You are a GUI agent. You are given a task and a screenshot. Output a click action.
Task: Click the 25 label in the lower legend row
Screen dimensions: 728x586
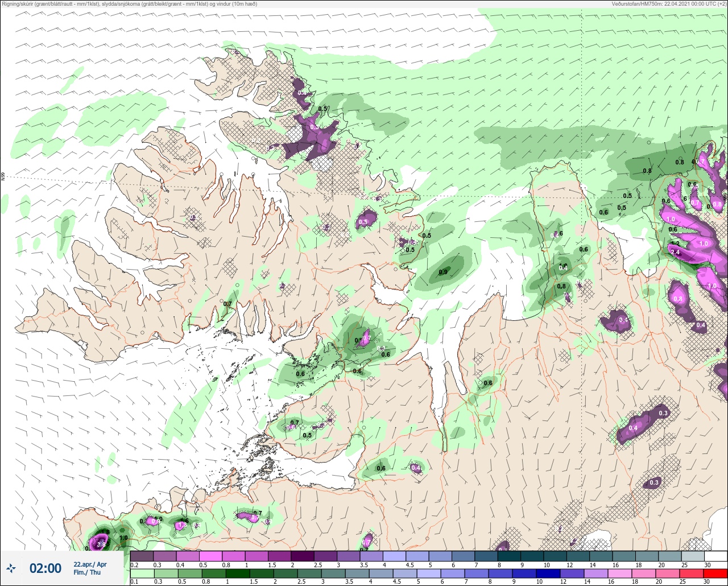click(x=684, y=581)
